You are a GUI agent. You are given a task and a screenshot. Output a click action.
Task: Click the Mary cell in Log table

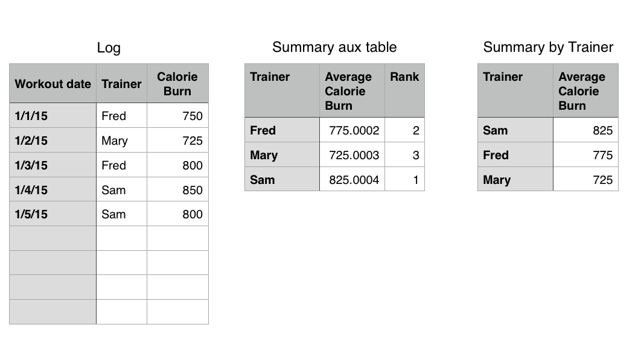coord(121,141)
